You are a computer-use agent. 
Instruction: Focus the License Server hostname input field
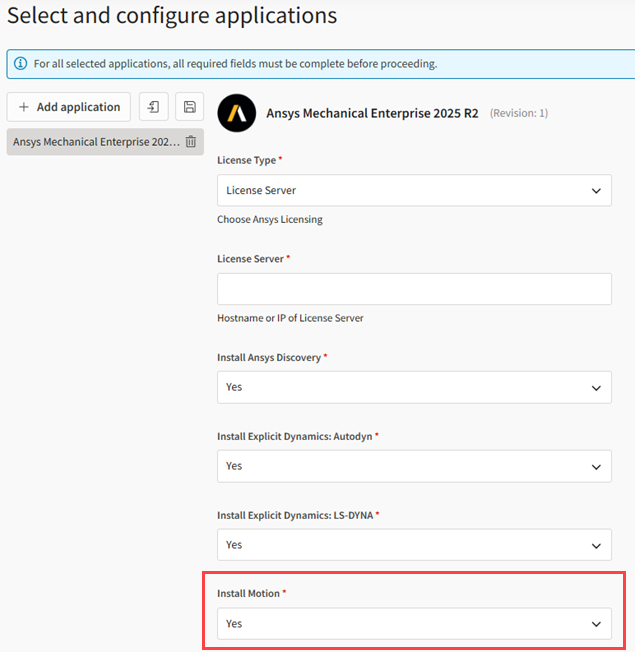point(414,289)
